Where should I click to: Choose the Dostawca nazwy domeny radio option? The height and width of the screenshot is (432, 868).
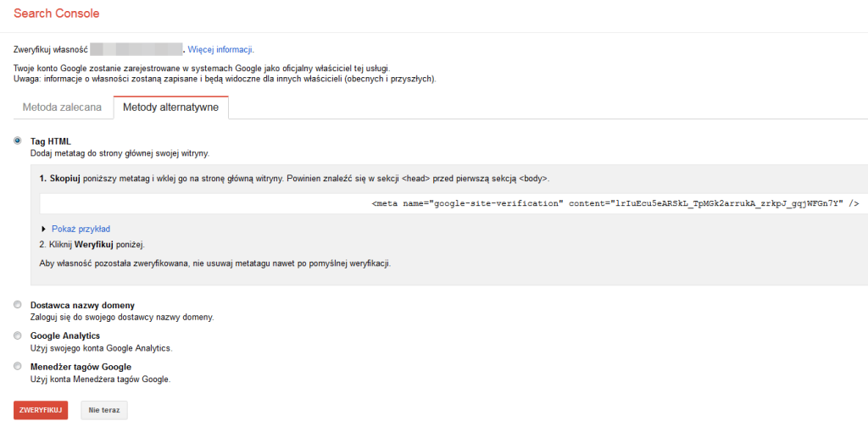click(x=18, y=305)
